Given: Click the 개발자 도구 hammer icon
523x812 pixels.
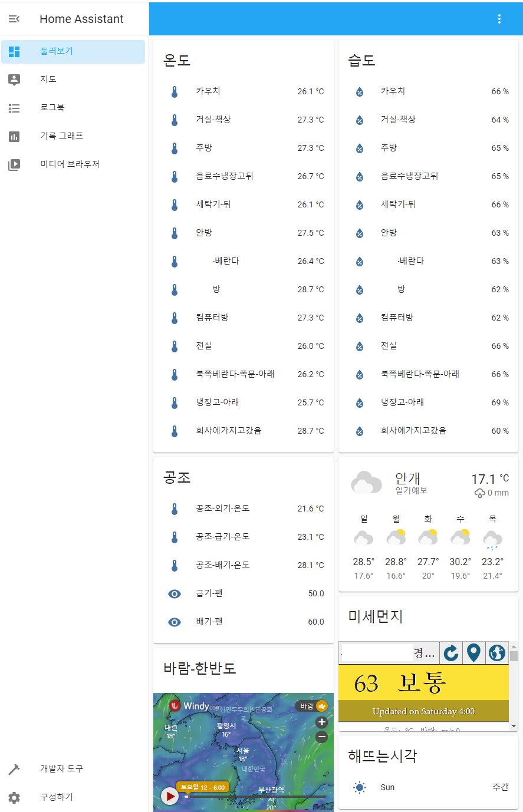Looking at the screenshot, I should pyautogui.click(x=14, y=769).
